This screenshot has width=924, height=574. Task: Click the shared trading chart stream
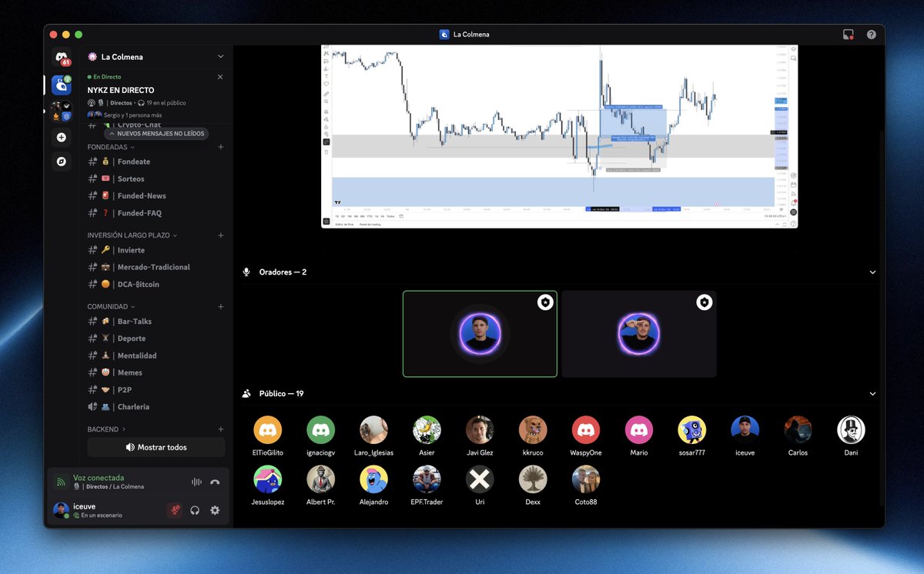(560, 136)
